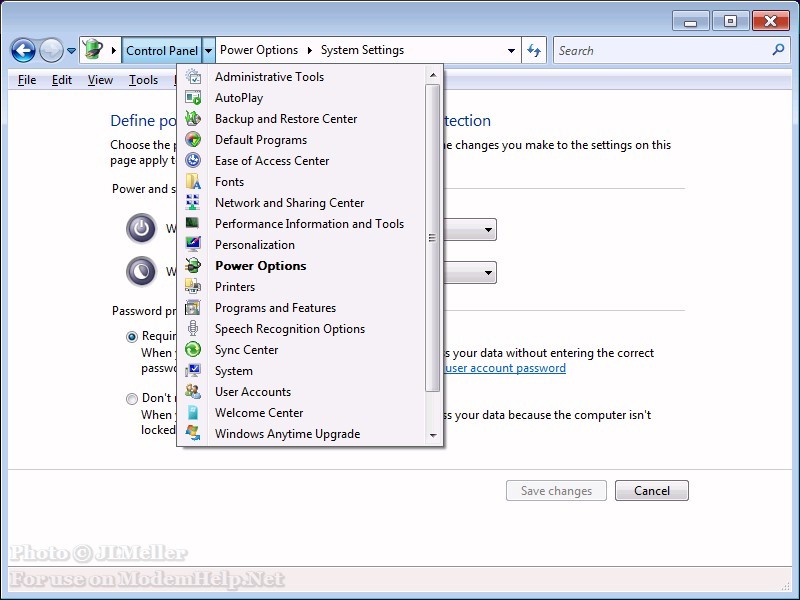Click the magnifier icon in Search box
Viewport: 800px width, 600px height.
tap(778, 49)
